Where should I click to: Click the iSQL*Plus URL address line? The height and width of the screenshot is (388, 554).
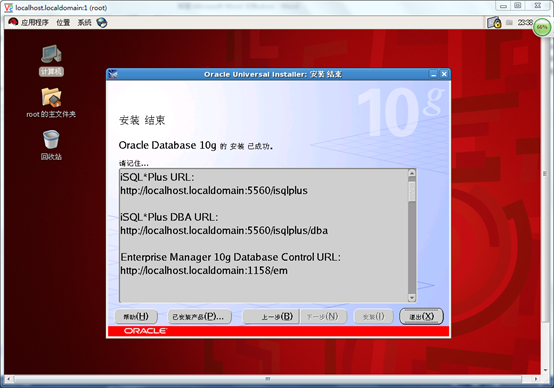pyautogui.click(x=214, y=191)
